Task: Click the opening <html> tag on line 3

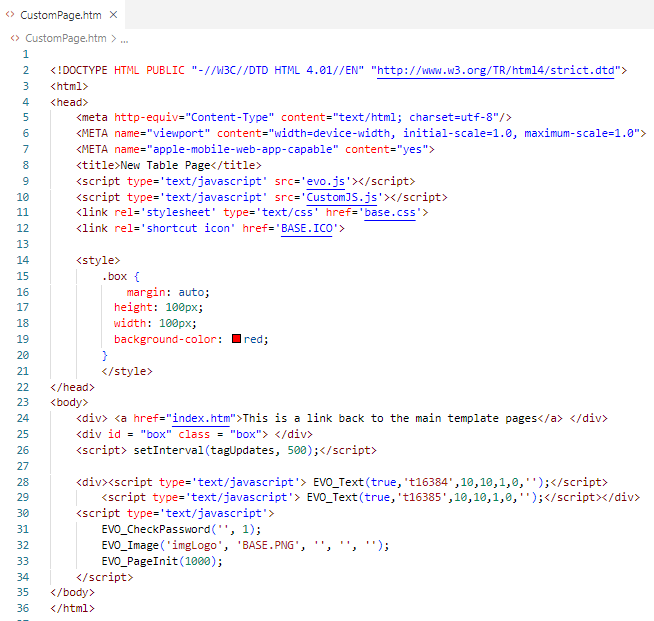Action: [69, 86]
